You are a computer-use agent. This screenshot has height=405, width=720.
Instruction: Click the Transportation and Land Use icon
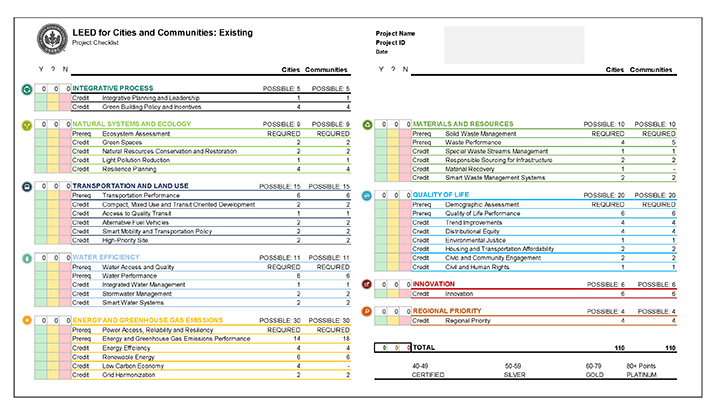click(26, 186)
